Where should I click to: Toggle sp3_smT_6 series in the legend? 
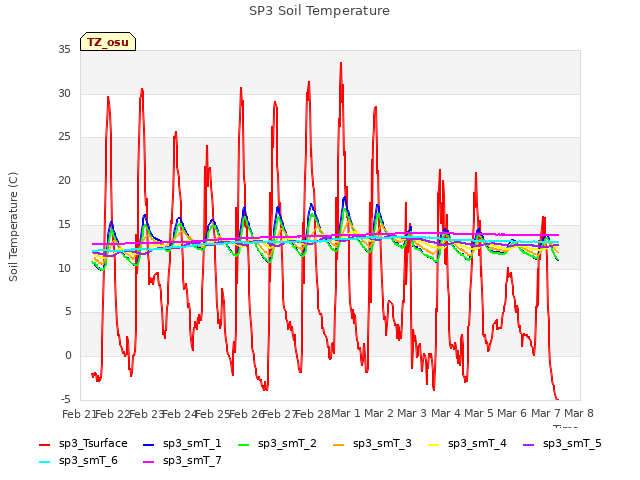78,461
